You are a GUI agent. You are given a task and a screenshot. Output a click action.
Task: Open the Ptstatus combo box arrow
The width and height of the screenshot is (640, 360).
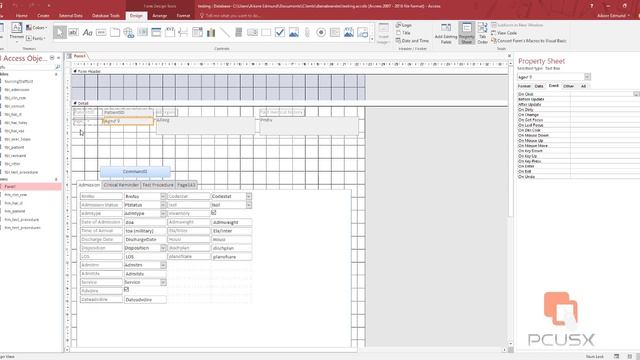(163, 205)
